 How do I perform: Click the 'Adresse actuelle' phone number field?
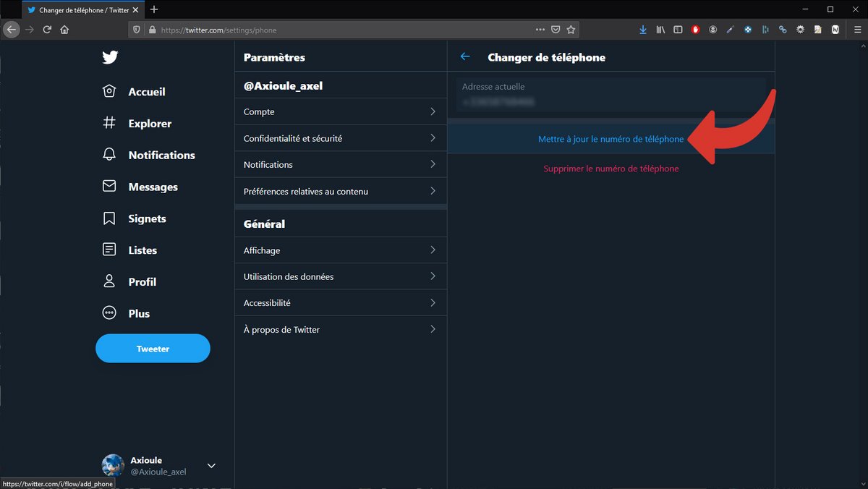click(x=610, y=95)
